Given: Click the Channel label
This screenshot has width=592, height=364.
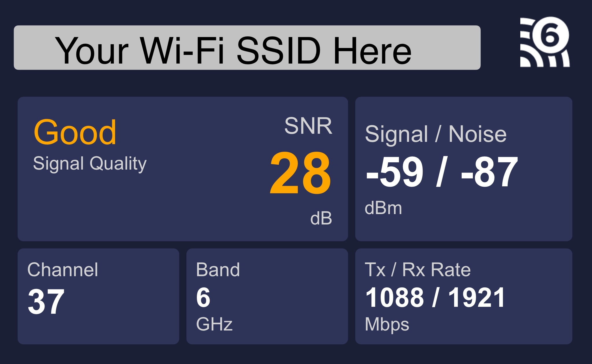Looking at the screenshot, I should coord(63,270).
